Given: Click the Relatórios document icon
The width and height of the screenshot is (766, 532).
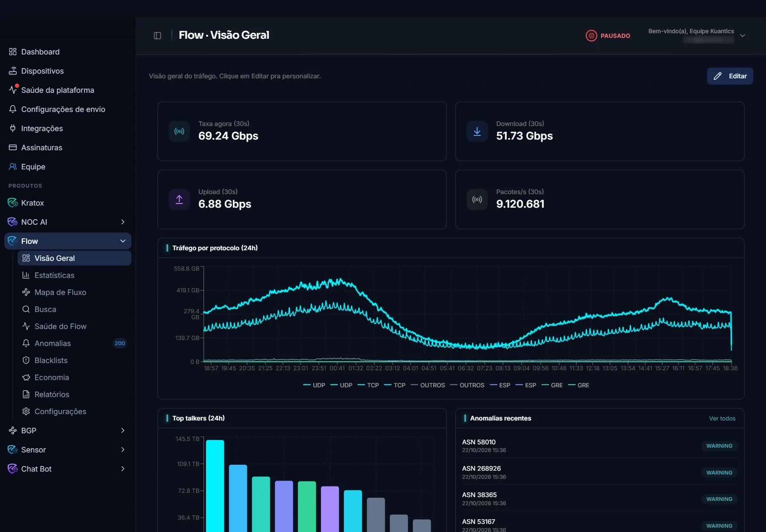Looking at the screenshot, I should coord(26,395).
